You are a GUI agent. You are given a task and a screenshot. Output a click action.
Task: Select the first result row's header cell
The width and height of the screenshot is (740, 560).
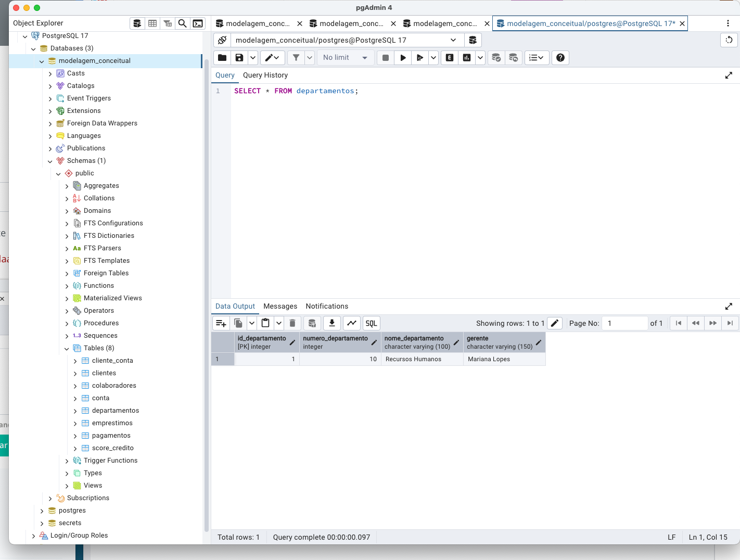223,359
